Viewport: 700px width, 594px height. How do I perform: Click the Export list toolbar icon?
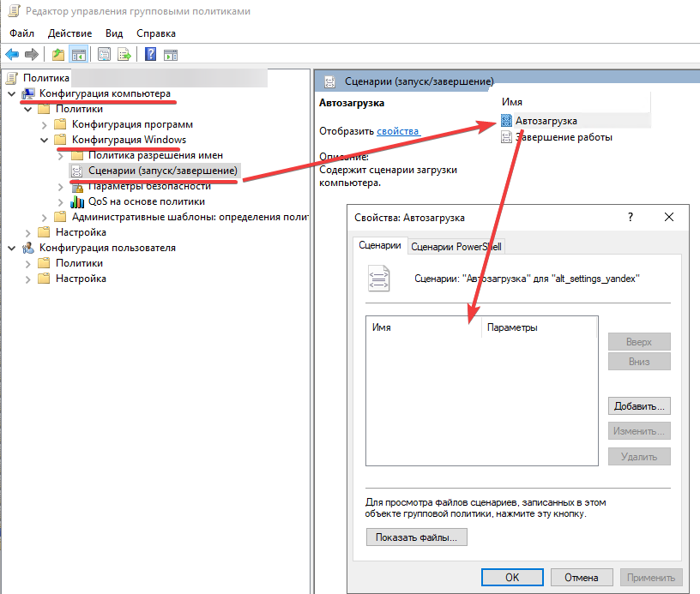pyautogui.click(x=124, y=55)
